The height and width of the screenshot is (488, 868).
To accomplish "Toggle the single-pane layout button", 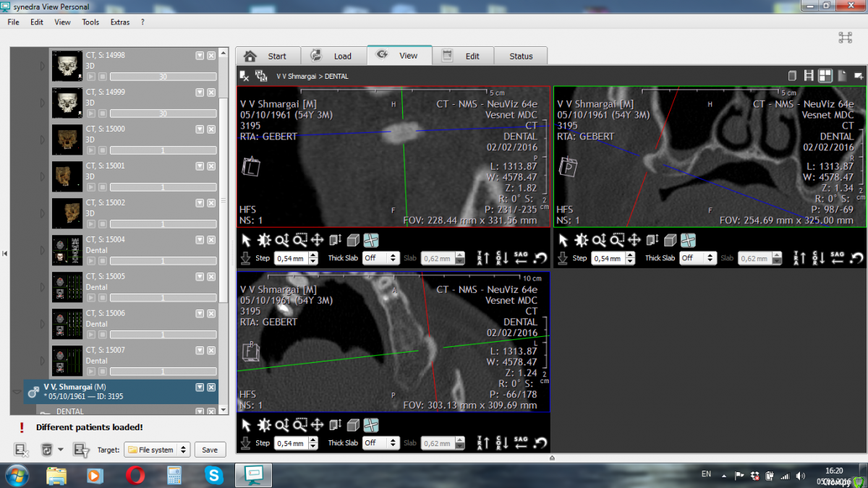I will (x=792, y=76).
